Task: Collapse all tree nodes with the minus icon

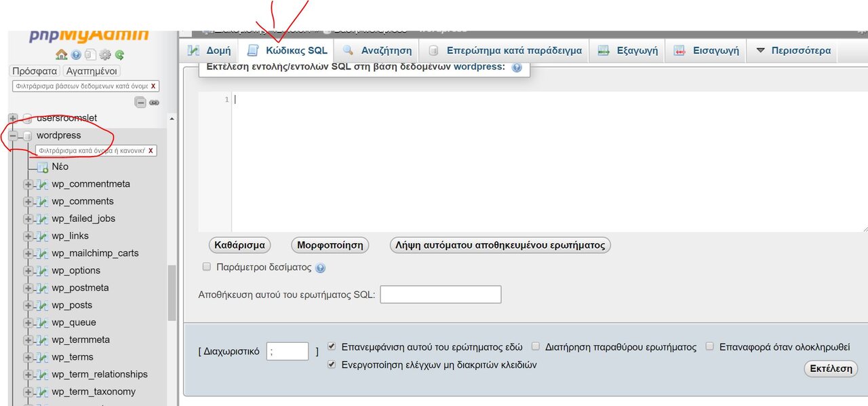Action: click(140, 103)
